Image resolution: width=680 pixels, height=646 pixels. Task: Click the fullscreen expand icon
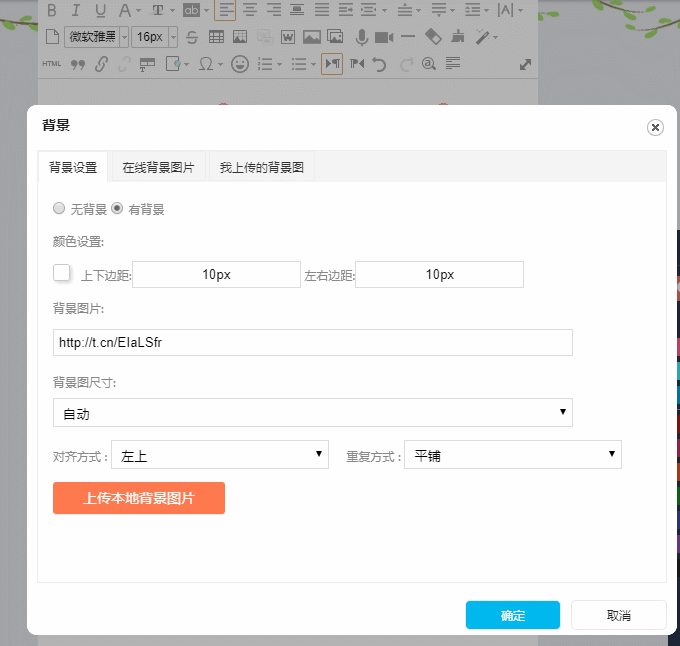tap(526, 64)
